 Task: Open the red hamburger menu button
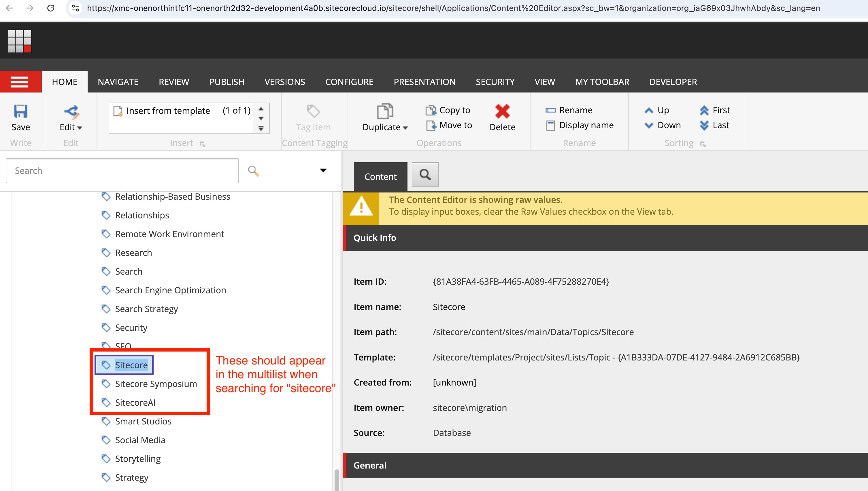point(20,82)
